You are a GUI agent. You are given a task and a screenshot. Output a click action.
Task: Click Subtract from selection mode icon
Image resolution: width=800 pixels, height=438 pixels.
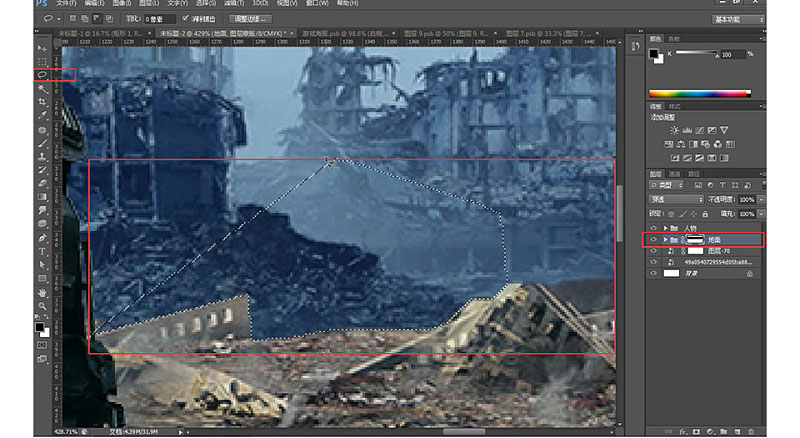[x=96, y=18]
